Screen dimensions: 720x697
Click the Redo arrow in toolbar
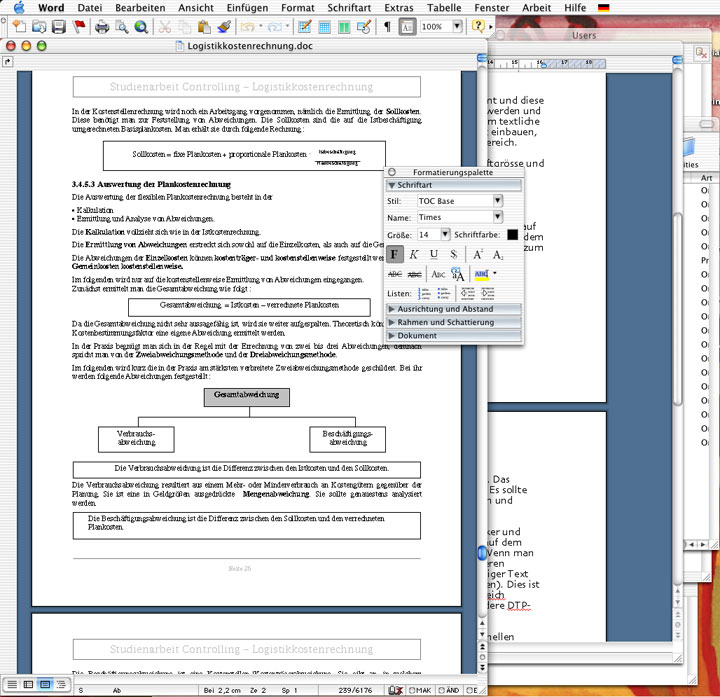(x=275, y=27)
